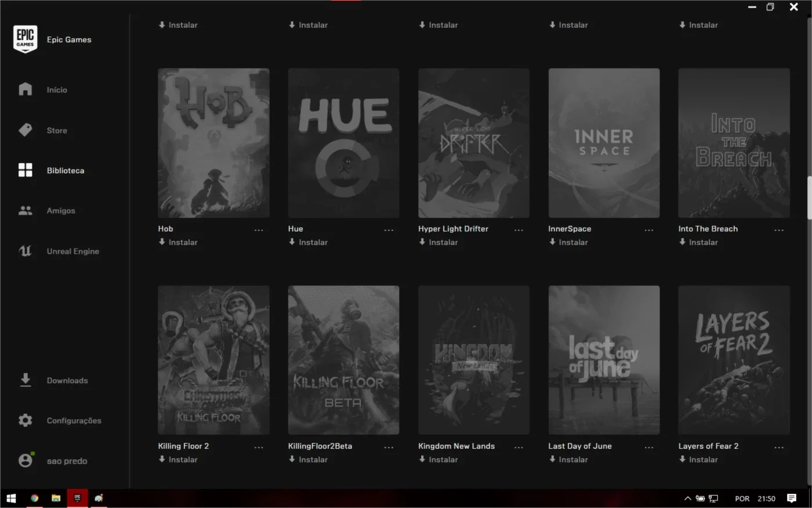This screenshot has height=508, width=812.
Task: Expand the InnerSpace options menu
Action: [x=649, y=230]
